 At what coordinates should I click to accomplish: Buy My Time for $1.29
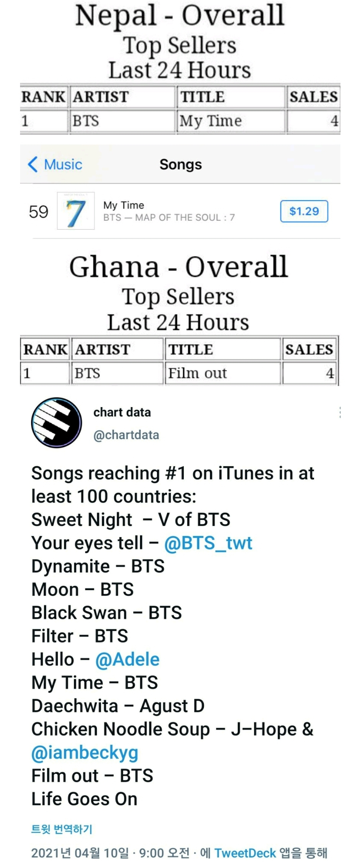[x=304, y=211]
